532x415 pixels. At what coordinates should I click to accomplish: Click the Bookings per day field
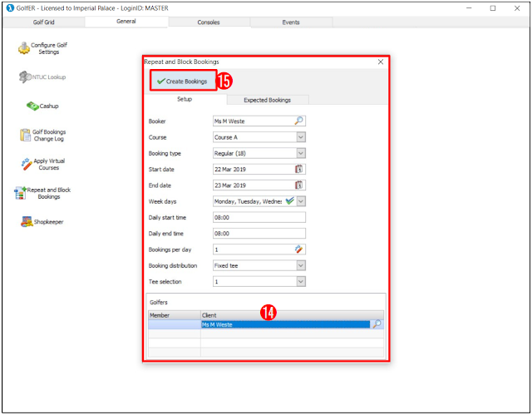point(259,249)
